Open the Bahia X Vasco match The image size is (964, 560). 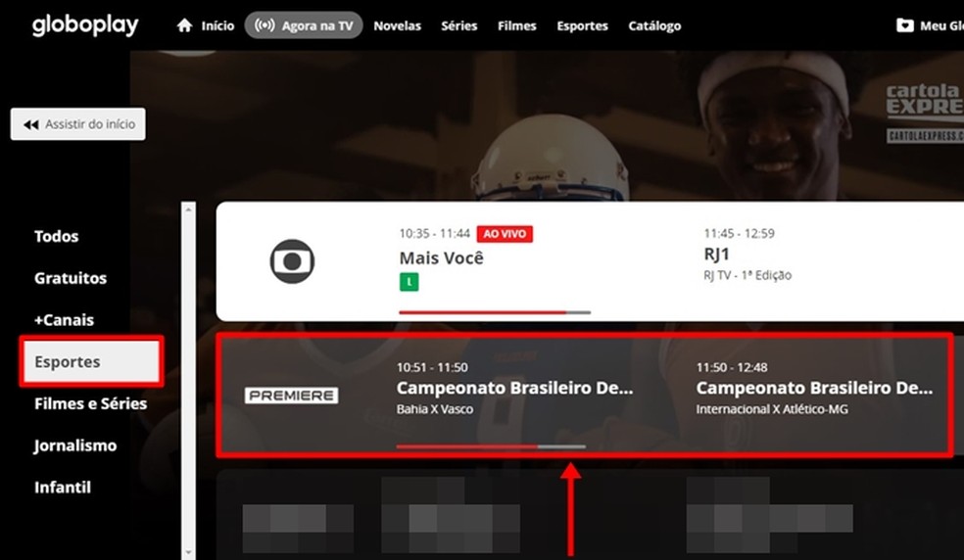tap(514, 389)
